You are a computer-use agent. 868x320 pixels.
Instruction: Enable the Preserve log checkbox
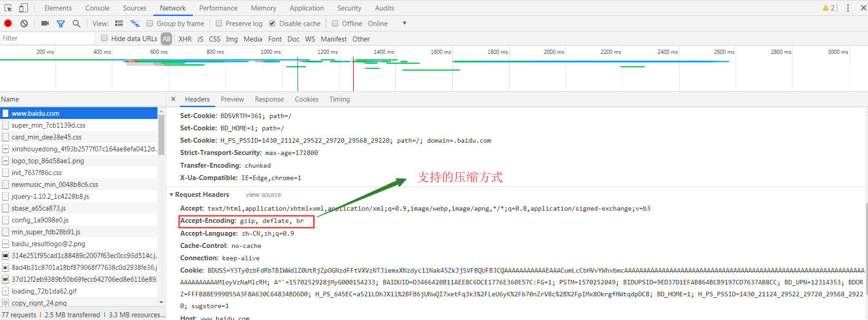[219, 23]
